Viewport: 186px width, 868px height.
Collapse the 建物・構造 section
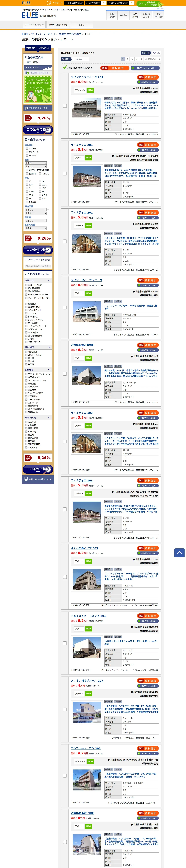[x=38, y=347]
